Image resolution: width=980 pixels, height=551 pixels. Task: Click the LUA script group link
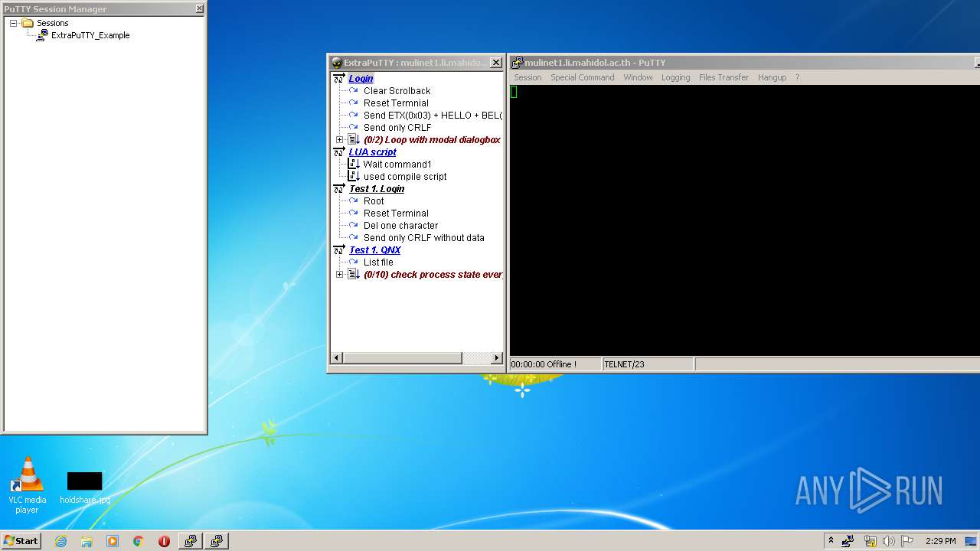[x=373, y=152]
